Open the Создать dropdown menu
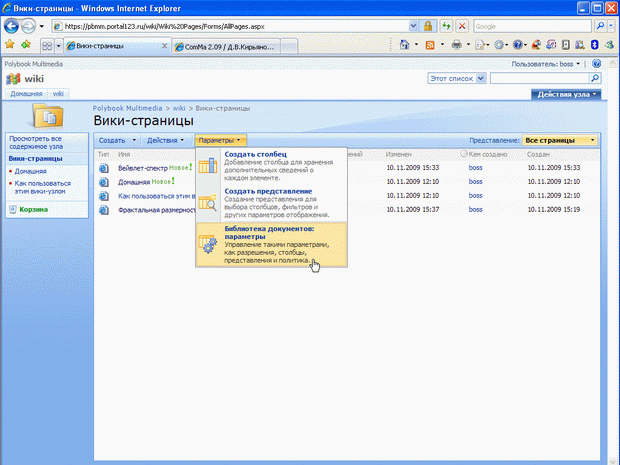 [117, 141]
